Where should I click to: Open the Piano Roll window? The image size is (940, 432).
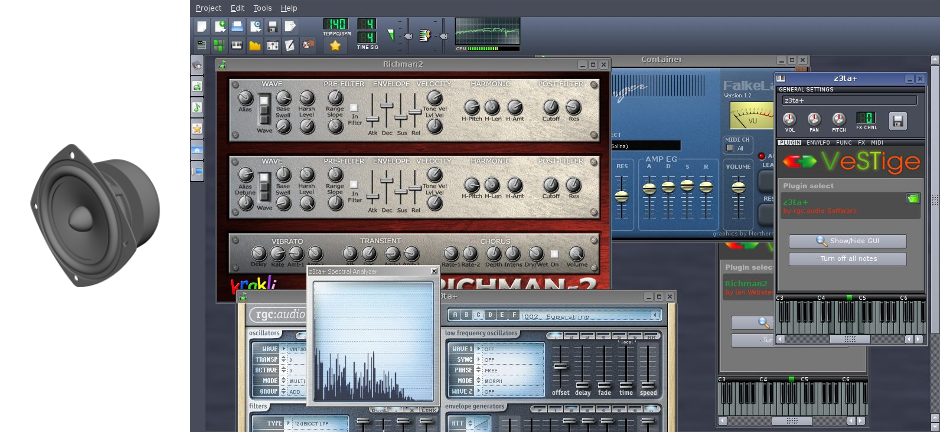pyautogui.click(x=237, y=45)
